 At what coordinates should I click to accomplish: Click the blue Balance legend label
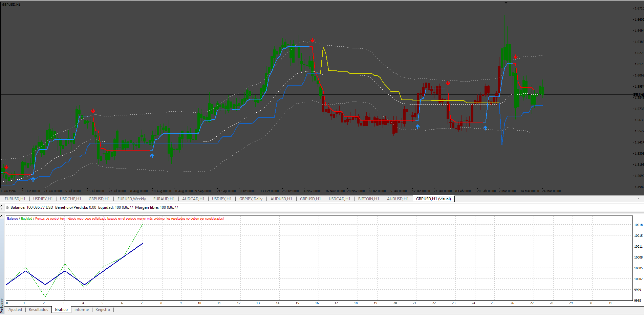click(13, 219)
